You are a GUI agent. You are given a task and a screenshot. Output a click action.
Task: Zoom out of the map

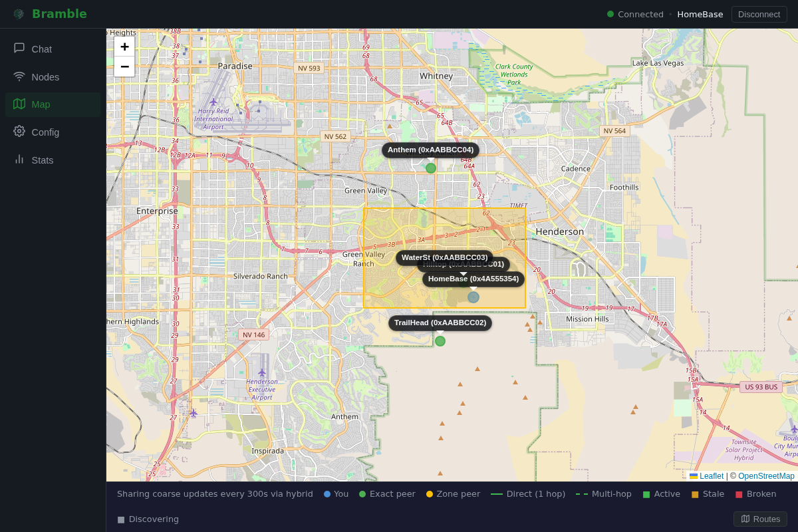(x=124, y=66)
